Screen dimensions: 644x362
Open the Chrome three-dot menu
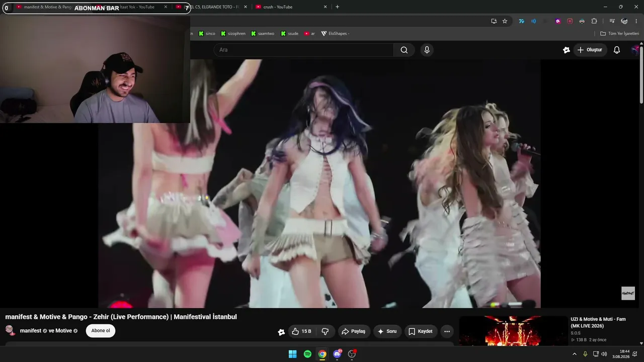click(636, 21)
